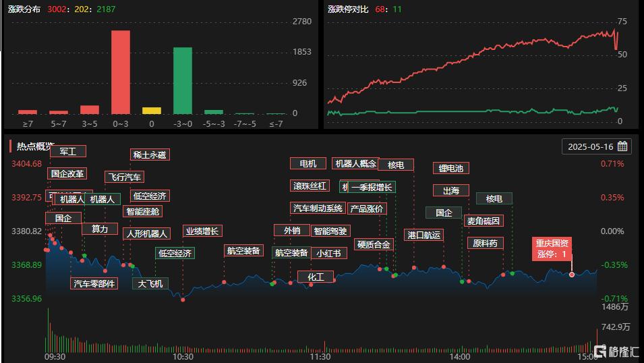This screenshot has width=644, height=363.
Task: Click the tall red 0~3 distribution bar
Action: pos(120,72)
